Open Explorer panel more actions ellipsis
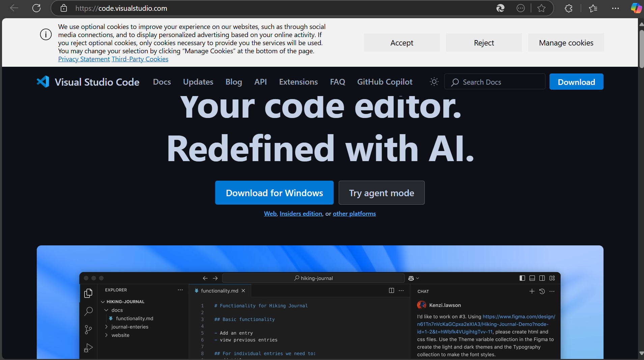Screen dimensions: 644x360 (180, 290)
